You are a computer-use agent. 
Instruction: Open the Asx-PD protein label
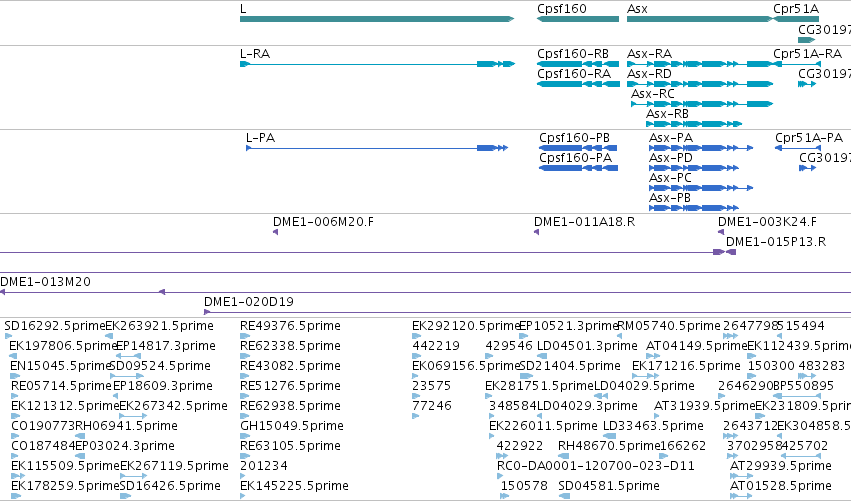pos(671,158)
